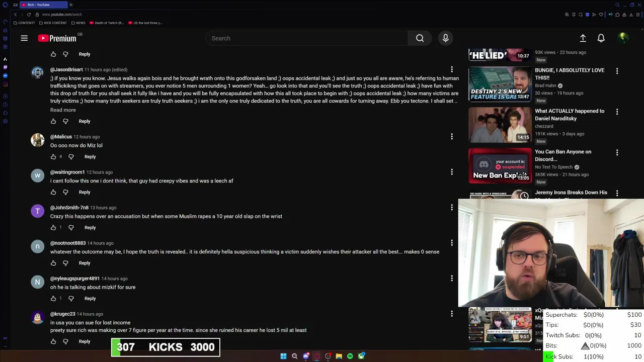
Task: Open Discord from the taskbar
Action: pyautogui.click(x=306, y=356)
